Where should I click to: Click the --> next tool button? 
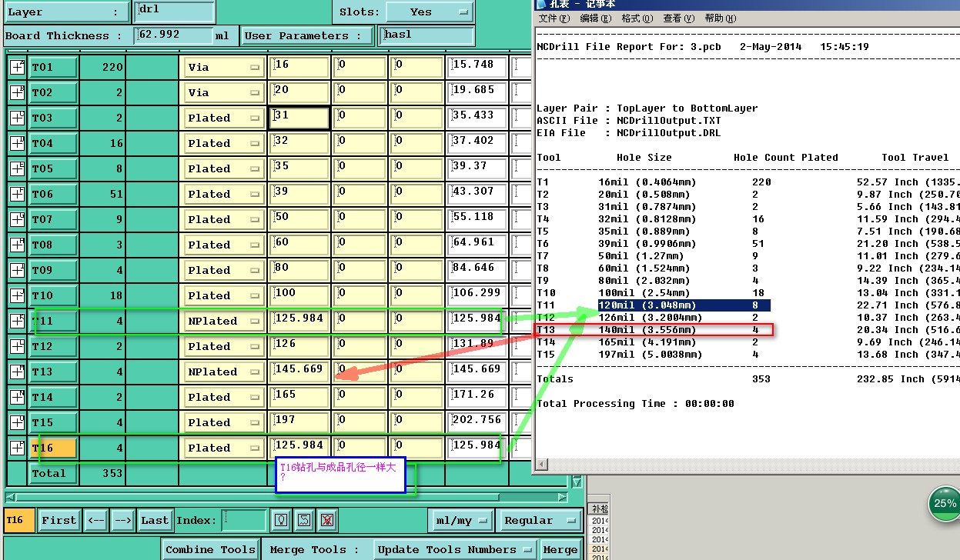pyautogui.click(x=123, y=521)
